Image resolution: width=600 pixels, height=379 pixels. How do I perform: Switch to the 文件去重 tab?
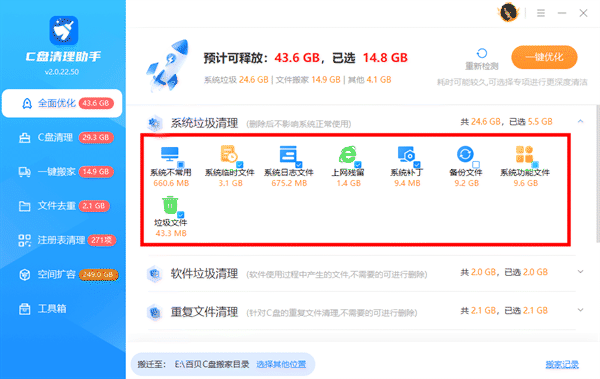pos(62,206)
